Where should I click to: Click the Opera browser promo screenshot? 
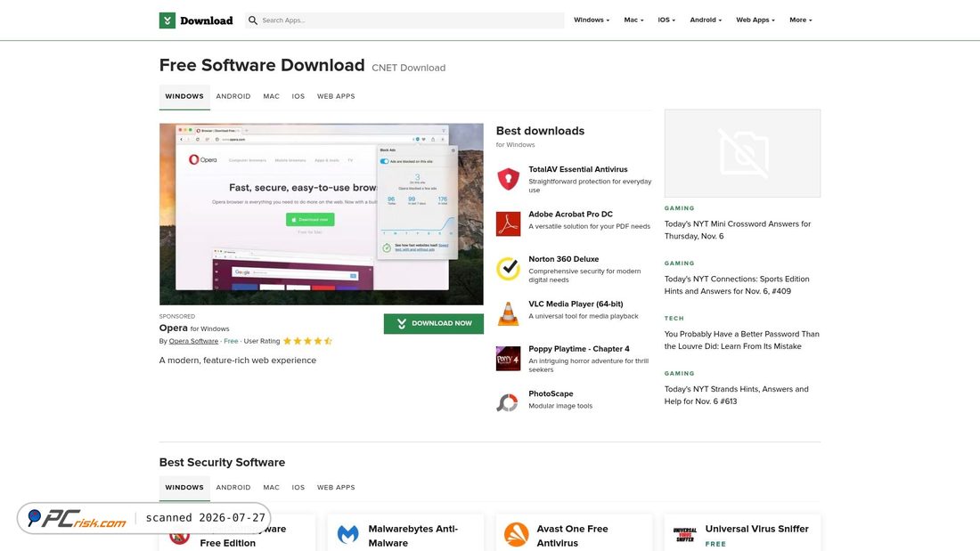[322, 215]
